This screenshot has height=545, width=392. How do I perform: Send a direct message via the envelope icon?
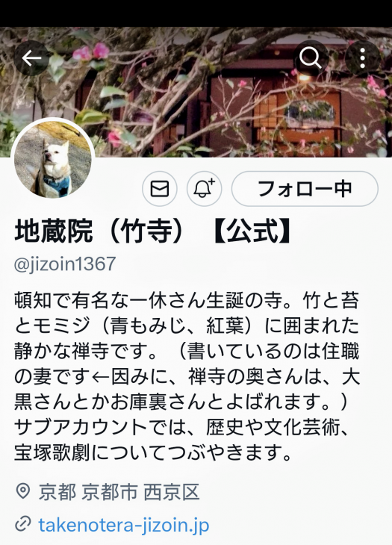(x=160, y=189)
